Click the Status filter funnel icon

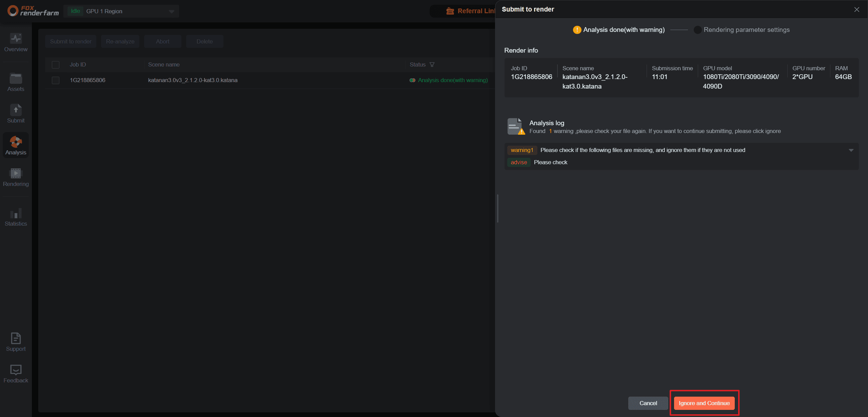(432, 64)
